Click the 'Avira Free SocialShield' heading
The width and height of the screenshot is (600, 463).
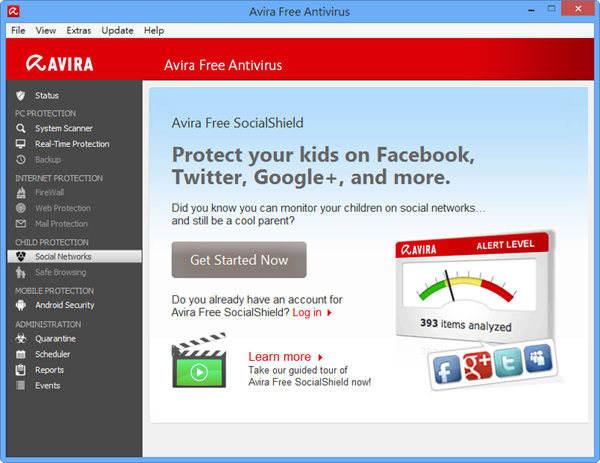[237, 123]
